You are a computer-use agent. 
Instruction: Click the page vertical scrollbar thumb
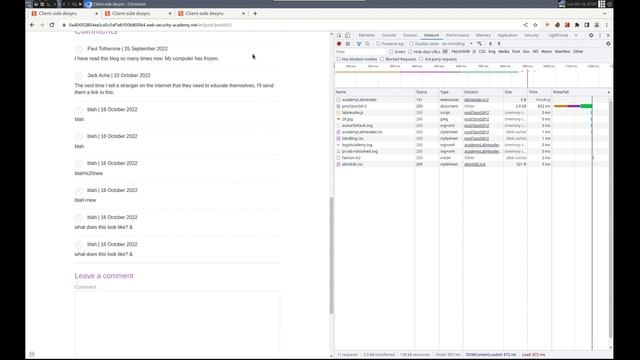pyautogui.click(x=331, y=255)
